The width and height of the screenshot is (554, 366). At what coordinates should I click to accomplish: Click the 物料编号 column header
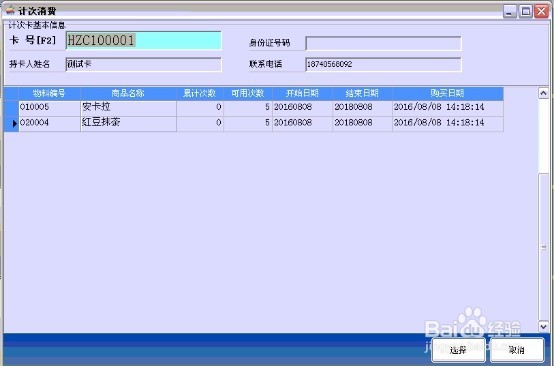click(49, 94)
